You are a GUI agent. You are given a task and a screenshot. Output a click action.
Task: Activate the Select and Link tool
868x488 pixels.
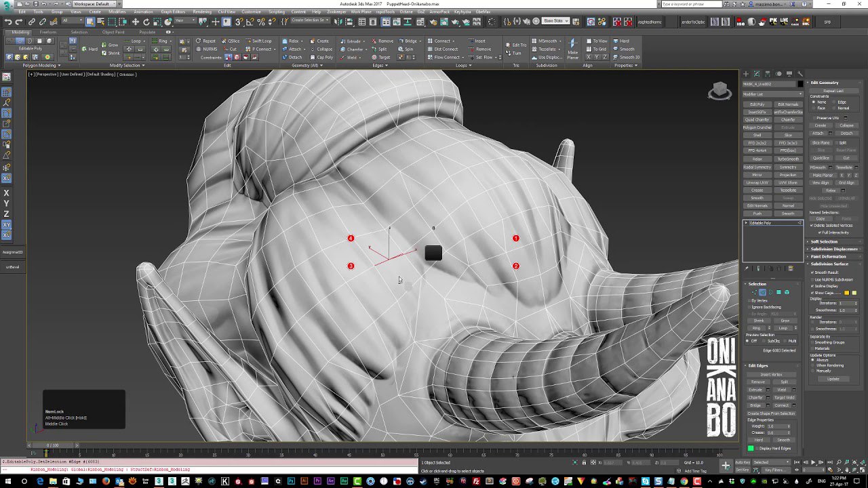[32, 22]
